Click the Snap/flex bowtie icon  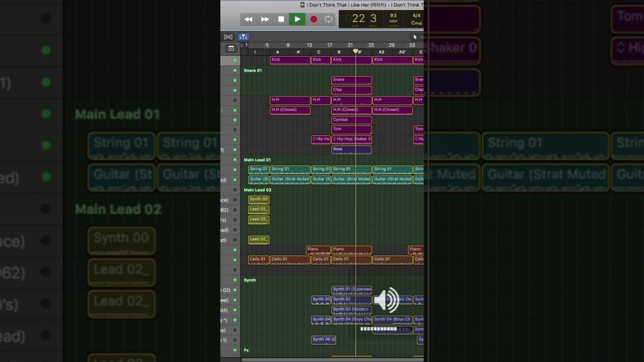click(228, 37)
